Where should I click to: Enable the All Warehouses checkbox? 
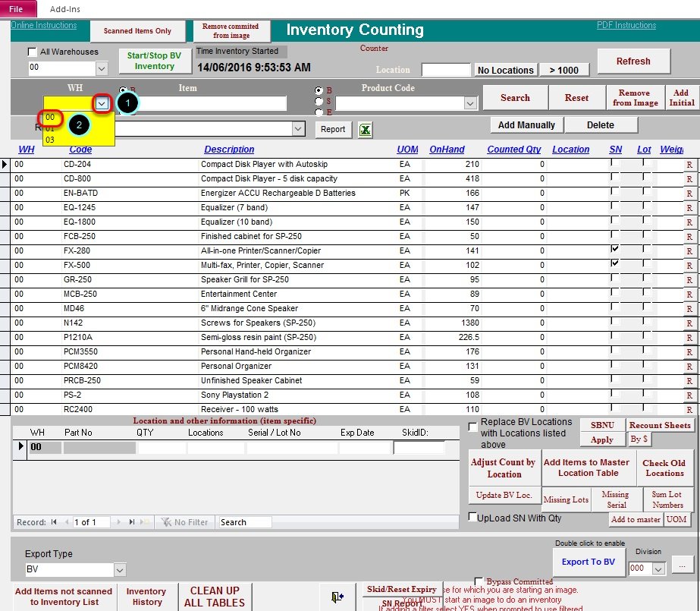click(x=33, y=52)
